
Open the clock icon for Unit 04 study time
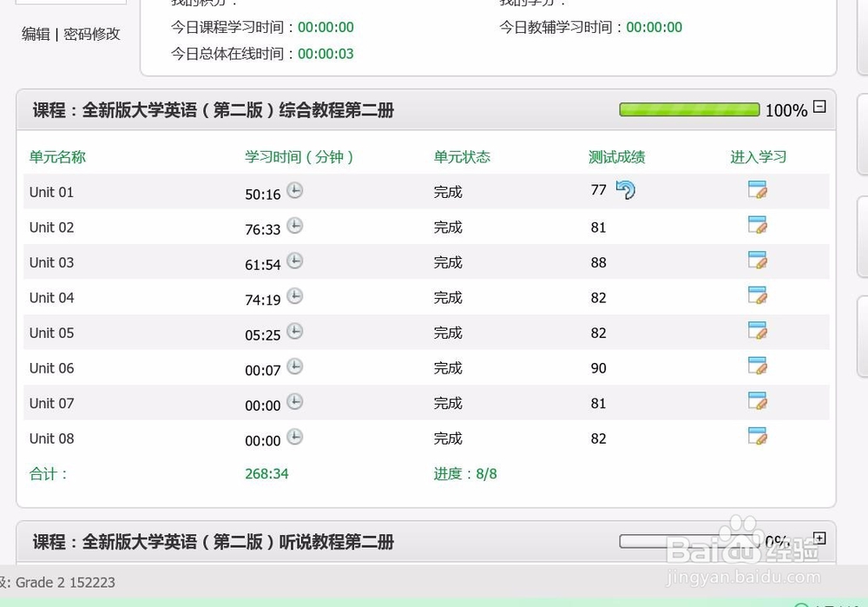294,296
